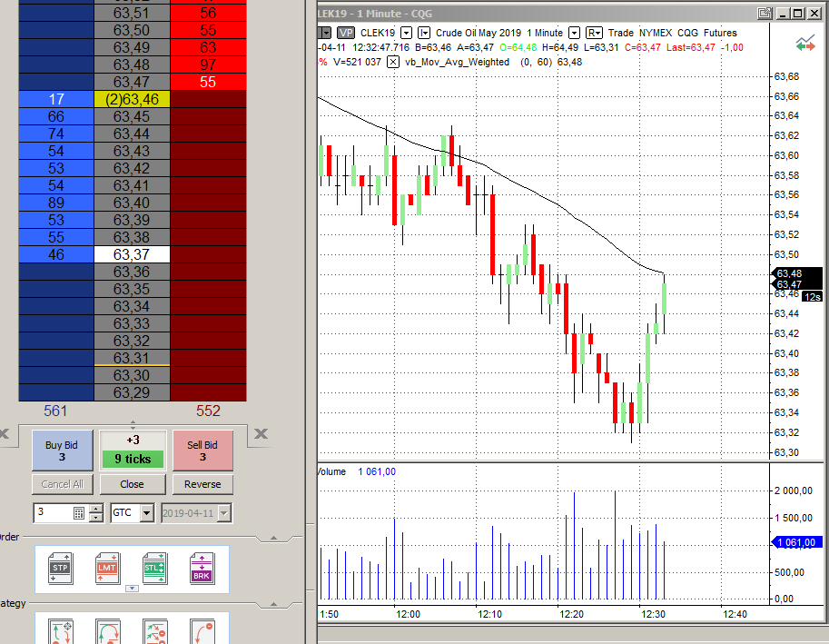
Task: Collapse the Order section panel
Action: coord(274,538)
